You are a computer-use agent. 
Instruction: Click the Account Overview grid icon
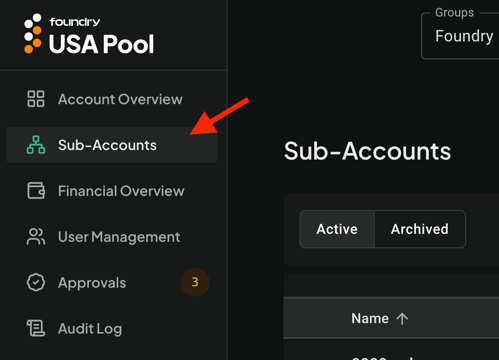36,99
